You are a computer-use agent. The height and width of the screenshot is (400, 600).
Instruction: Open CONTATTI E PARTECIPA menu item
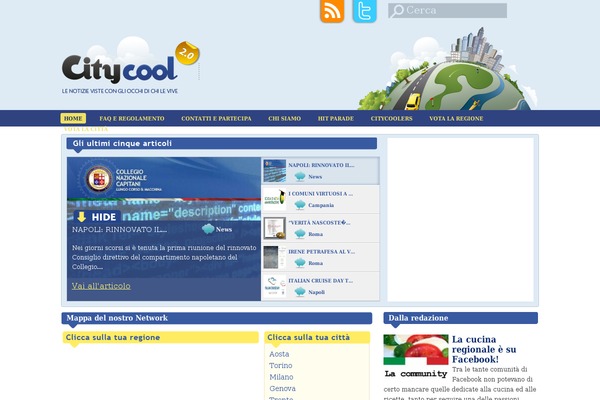[216, 119]
